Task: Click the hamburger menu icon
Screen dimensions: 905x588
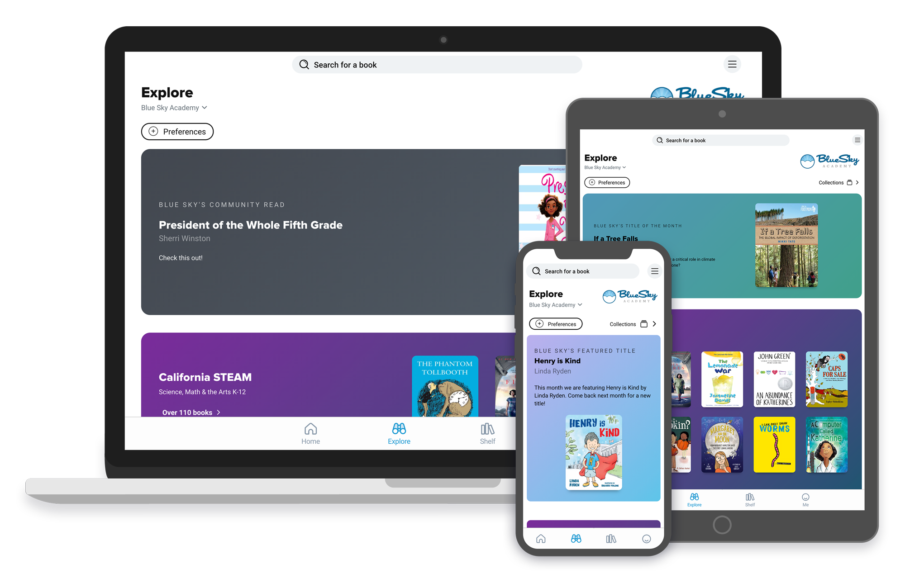Action: 733,64
